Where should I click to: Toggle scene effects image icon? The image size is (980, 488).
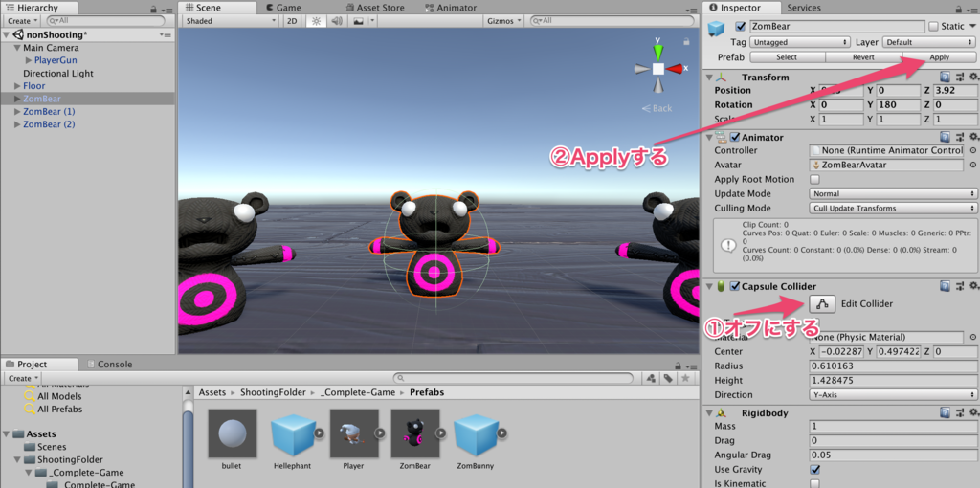coord(358,21)
